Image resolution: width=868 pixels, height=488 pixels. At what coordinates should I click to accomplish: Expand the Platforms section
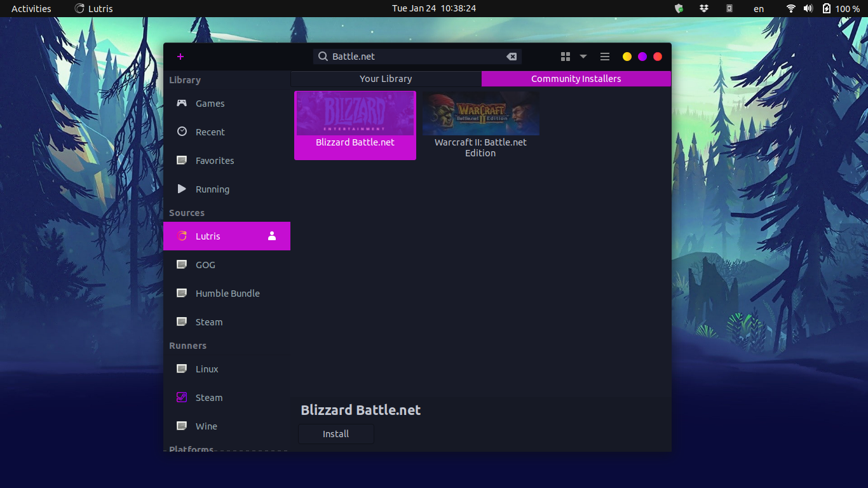191,449
